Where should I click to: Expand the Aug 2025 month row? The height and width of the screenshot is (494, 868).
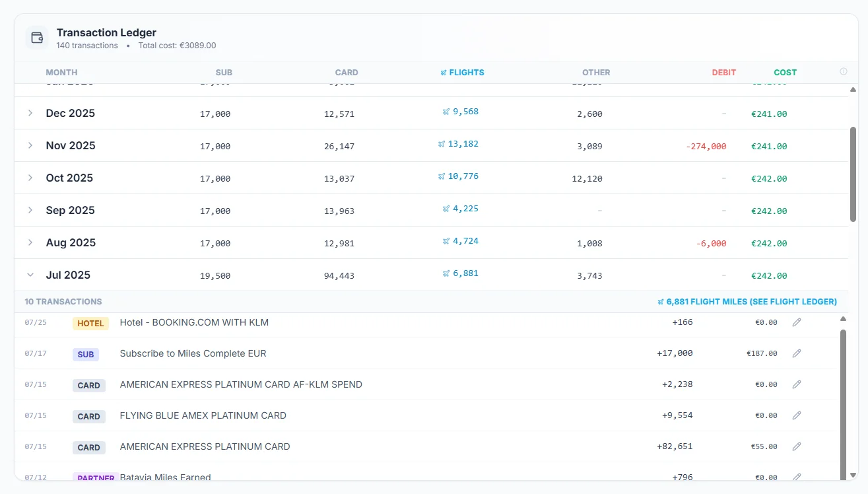coord(30,242)
